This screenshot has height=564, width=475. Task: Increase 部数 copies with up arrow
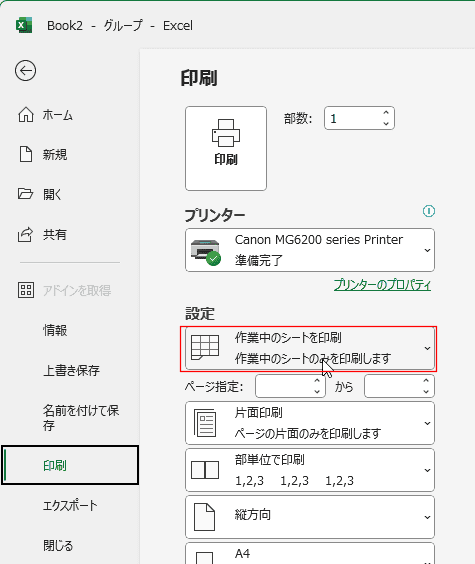(x=386, y=113)
